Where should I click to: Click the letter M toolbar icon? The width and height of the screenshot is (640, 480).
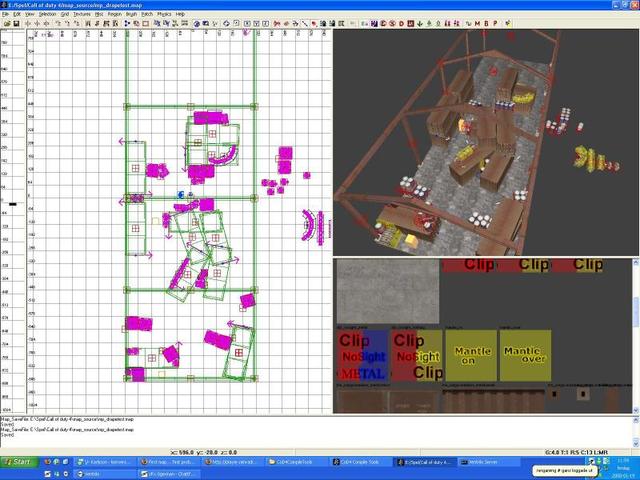477,24
